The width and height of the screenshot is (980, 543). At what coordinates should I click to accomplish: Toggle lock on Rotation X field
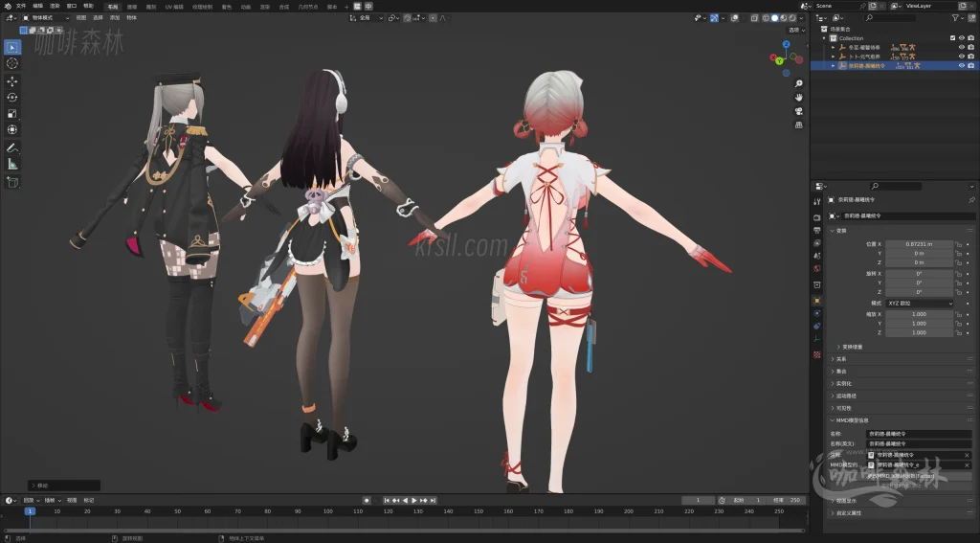958,273
